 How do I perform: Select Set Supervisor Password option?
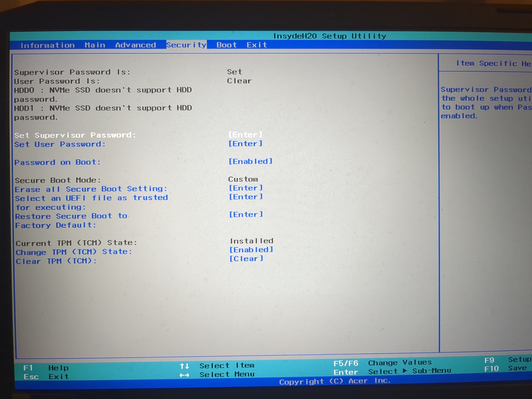pos(75,135)
